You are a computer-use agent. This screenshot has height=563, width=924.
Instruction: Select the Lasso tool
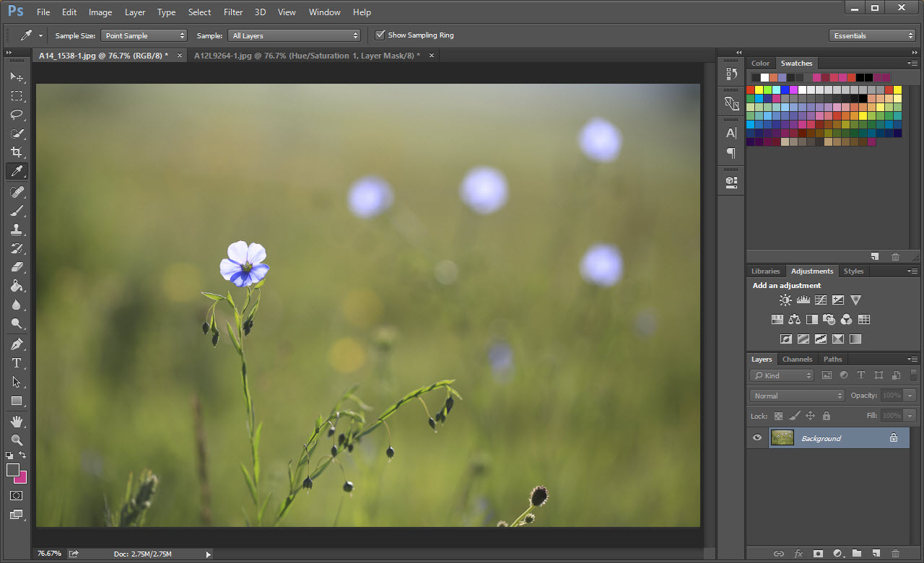click(x=17, y=115)
